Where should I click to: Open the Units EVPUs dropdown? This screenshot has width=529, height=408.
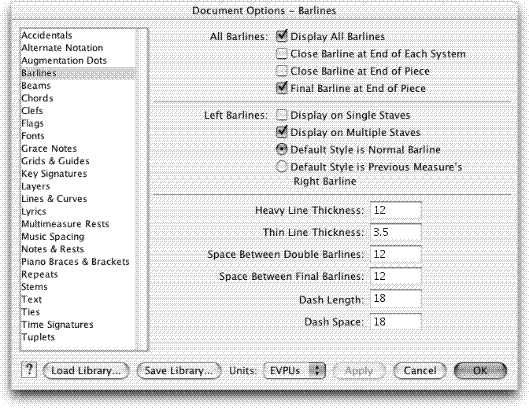coord(294,371)
